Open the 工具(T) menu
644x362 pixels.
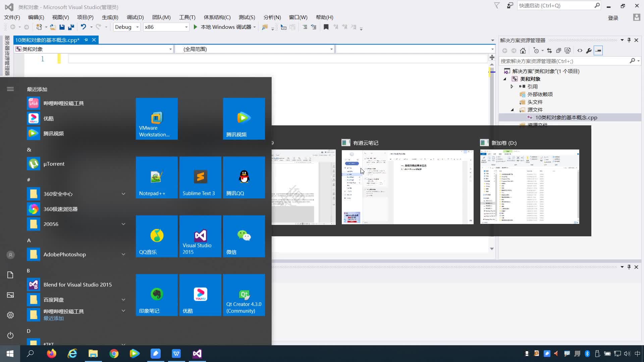click(187, 17)
